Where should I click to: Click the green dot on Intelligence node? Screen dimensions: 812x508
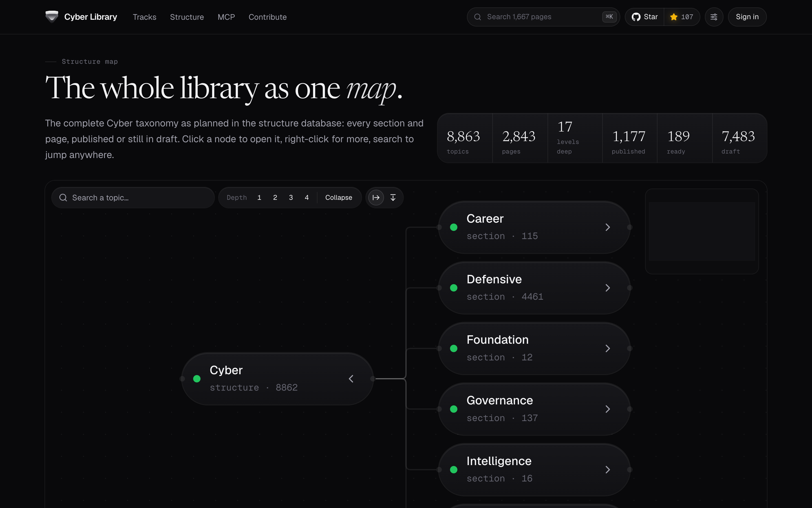(x=454, y=470)
